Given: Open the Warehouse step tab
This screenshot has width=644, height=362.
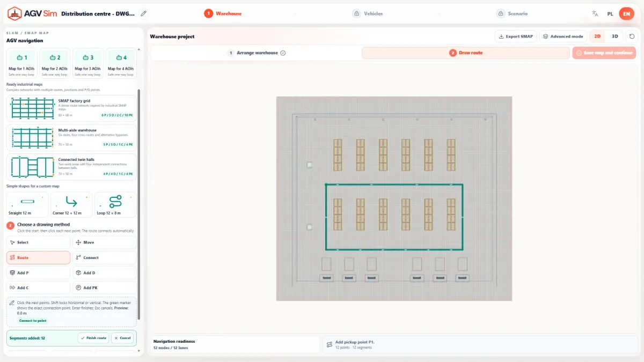Looking at the screenshot, I should [x=223, y=13].
